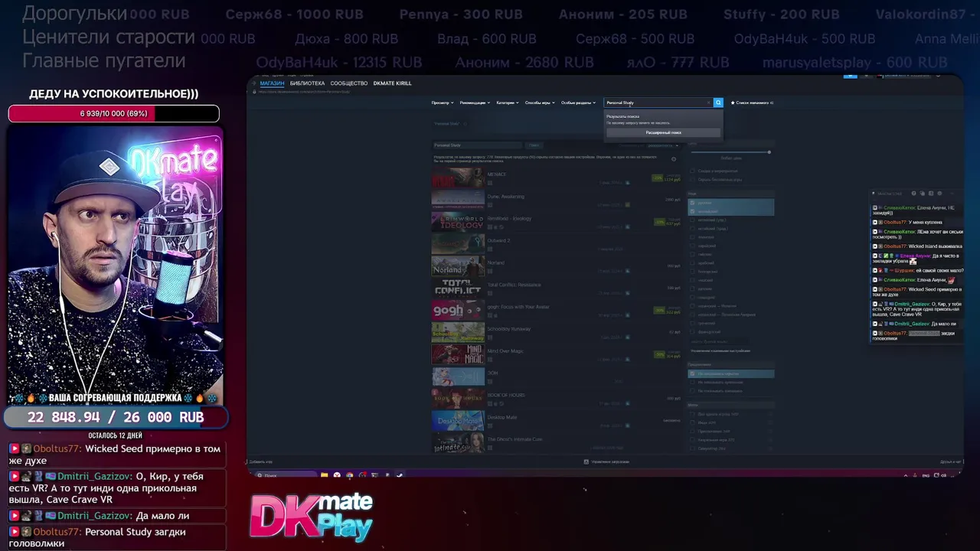The height and width of the screenshot is (551, 980).
Task: Open the search results settings gear icon
Action: [674, 159]
